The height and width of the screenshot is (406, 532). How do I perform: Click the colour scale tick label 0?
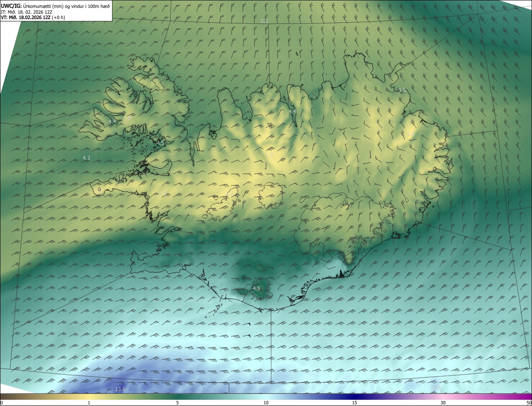(x=2, y=403)
